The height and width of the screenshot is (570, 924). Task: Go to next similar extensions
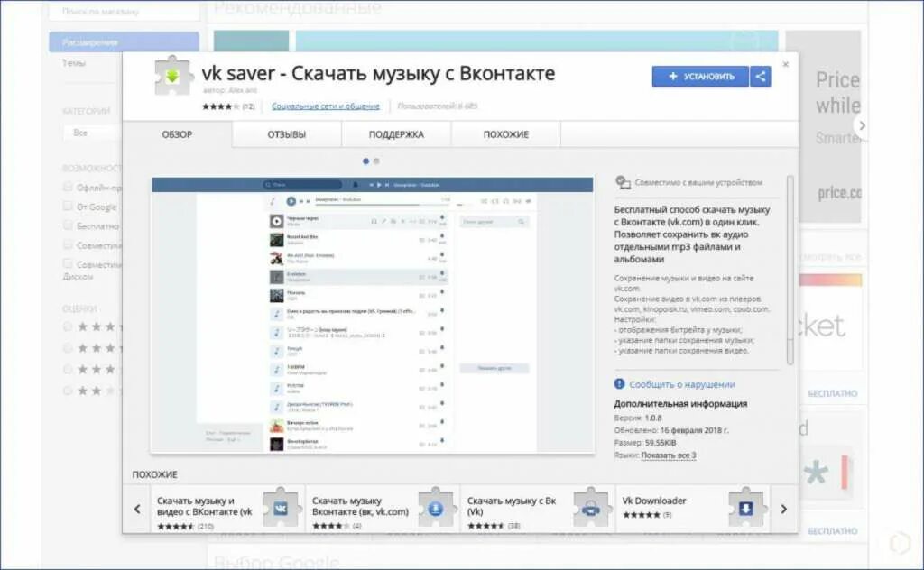tap(784, 509)
